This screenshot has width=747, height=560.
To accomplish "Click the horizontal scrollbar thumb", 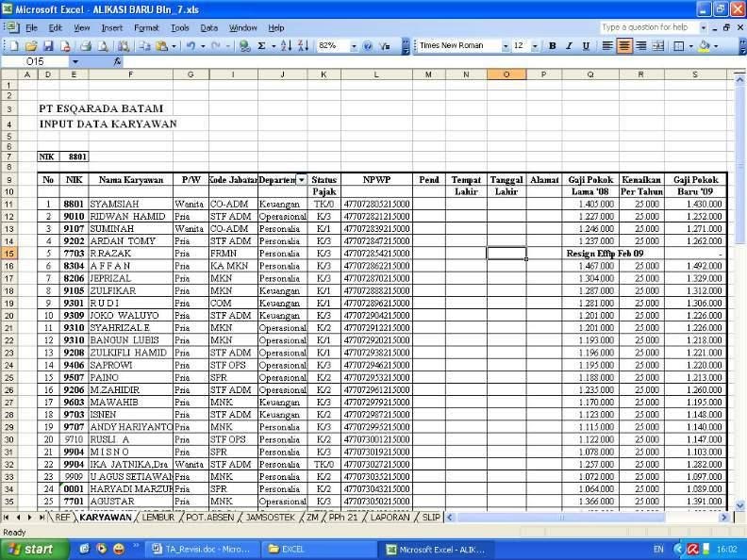I will click(x=561, y=518).
